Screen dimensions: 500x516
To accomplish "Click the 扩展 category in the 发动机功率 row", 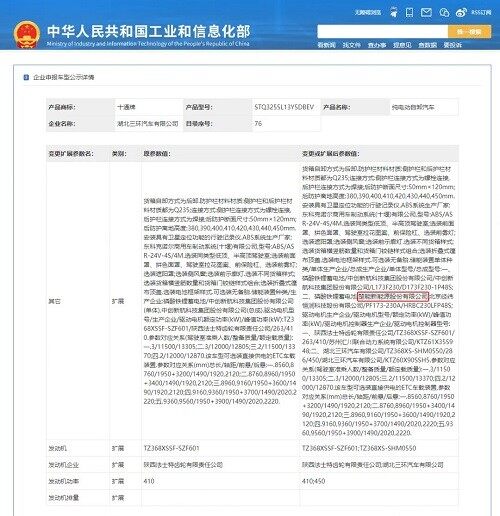I will 118,481.
